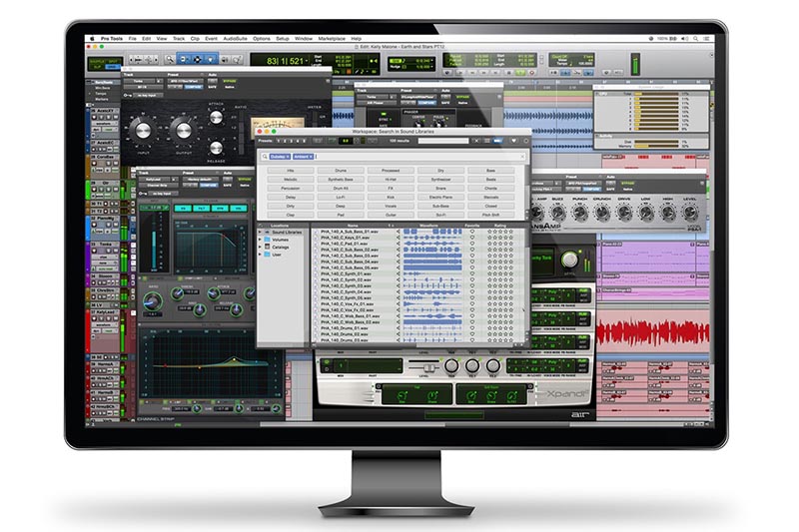The width and height of the screenshot is (799, 532).
Task: Click the Synthesizer tag button
Action: point(440,180)
